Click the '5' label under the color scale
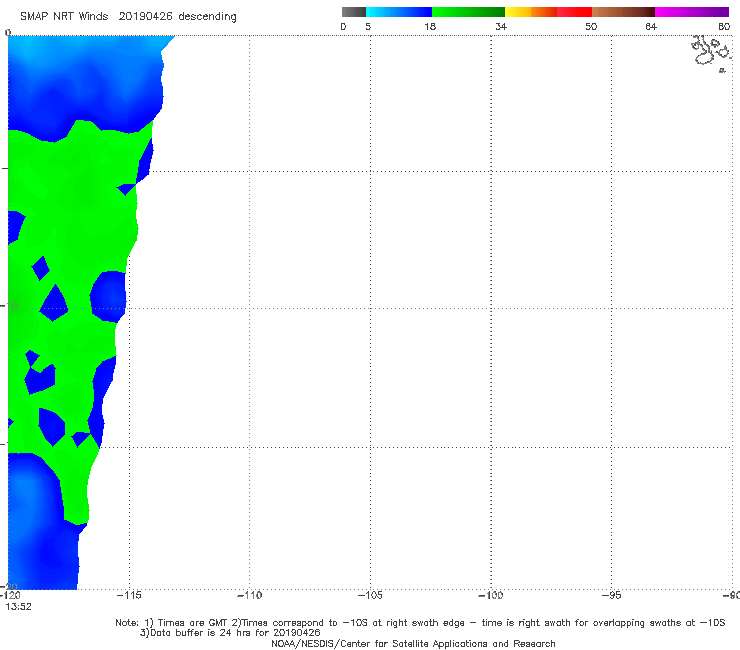Screen dimensions: 740x650 pos(368,26)
